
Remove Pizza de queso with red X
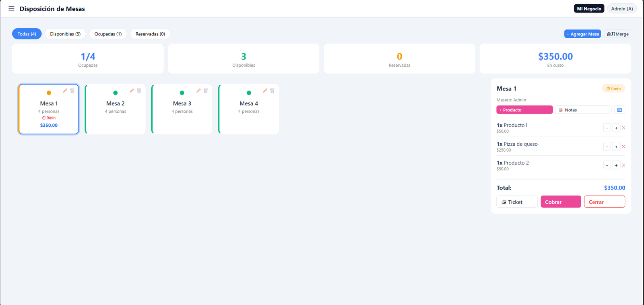click(x=623, y=146)
